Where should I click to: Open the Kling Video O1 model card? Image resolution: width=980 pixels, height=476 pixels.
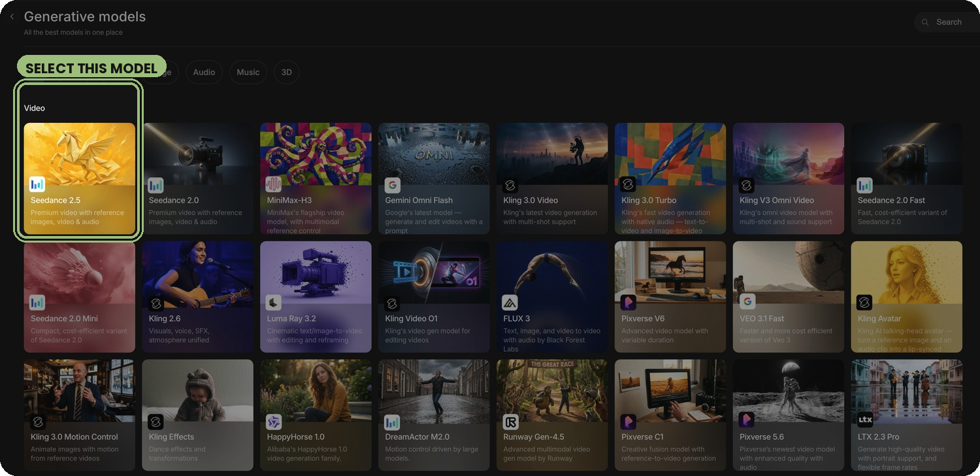pyautogui.click(x=434, y=297)
